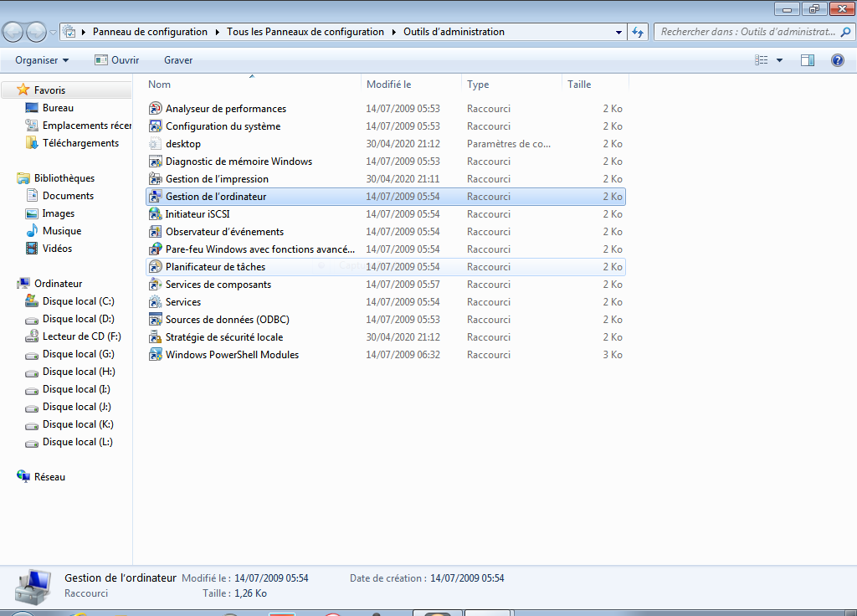Click the 3 Ko size cell
Screen dimensions: 857x616
pyautogui.click(x=612, y=355)
